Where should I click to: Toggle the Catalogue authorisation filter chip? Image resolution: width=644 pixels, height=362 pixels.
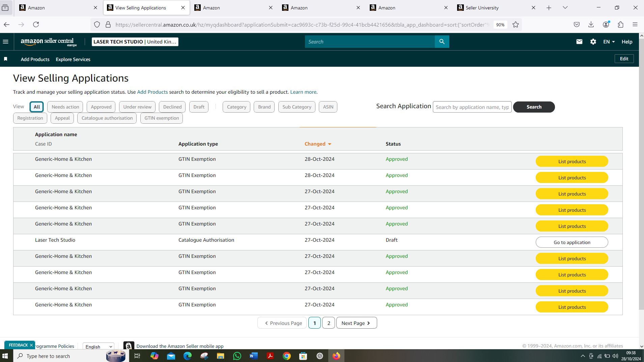(x=107, y=118)
